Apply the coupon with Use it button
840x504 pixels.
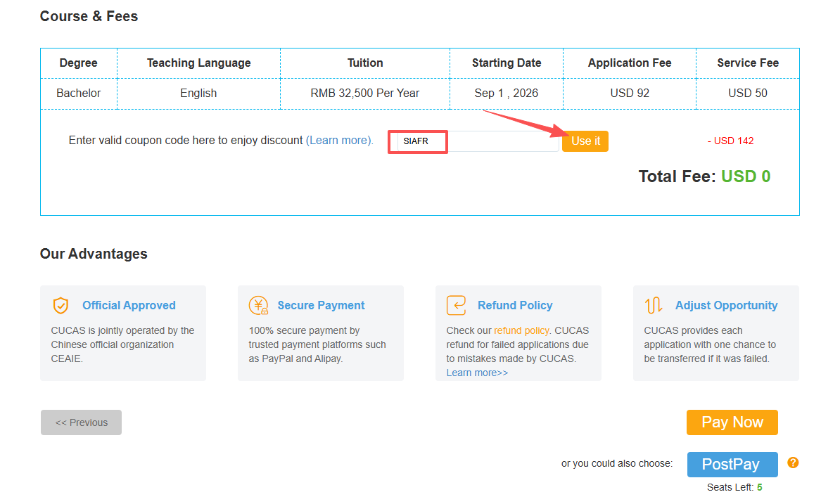tap(585, 141)
